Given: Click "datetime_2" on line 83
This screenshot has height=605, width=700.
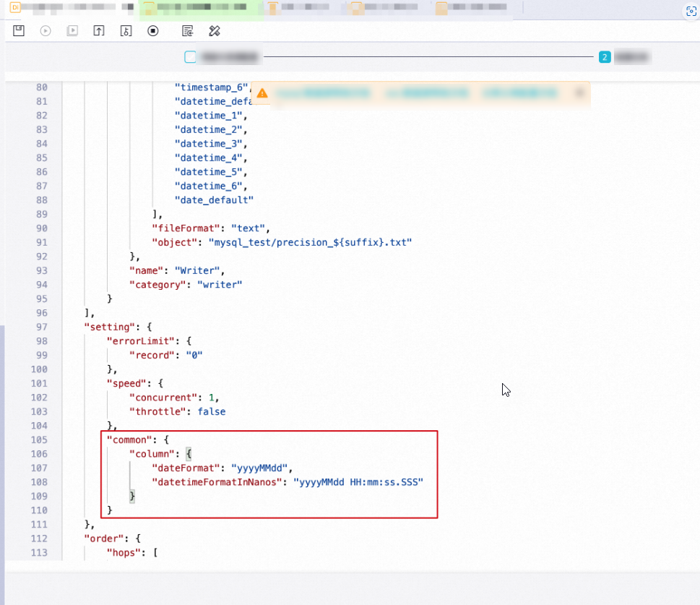Looking at the screenshot, I should [x=209, y=129].
